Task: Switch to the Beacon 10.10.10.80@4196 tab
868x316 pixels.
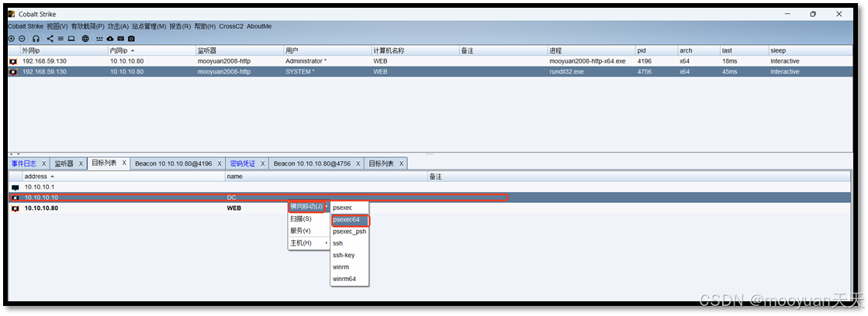Action: click(x=174, y=163)
